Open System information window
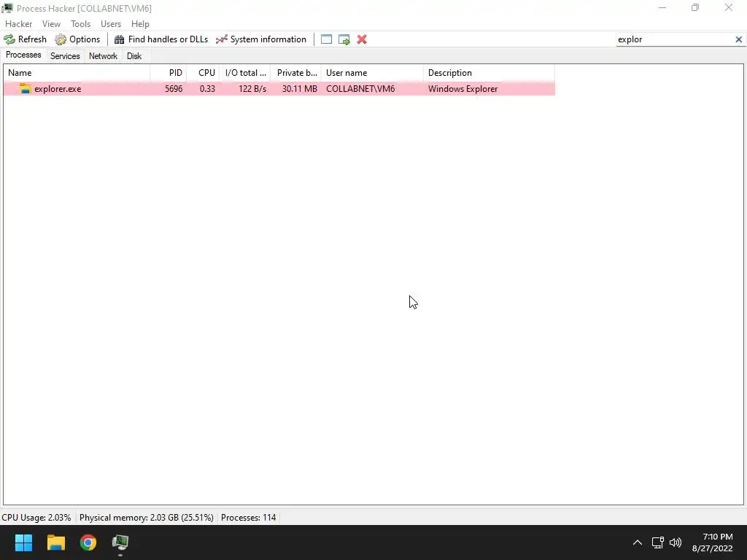This screenshot has width=747, height=560. coord(261,39)
